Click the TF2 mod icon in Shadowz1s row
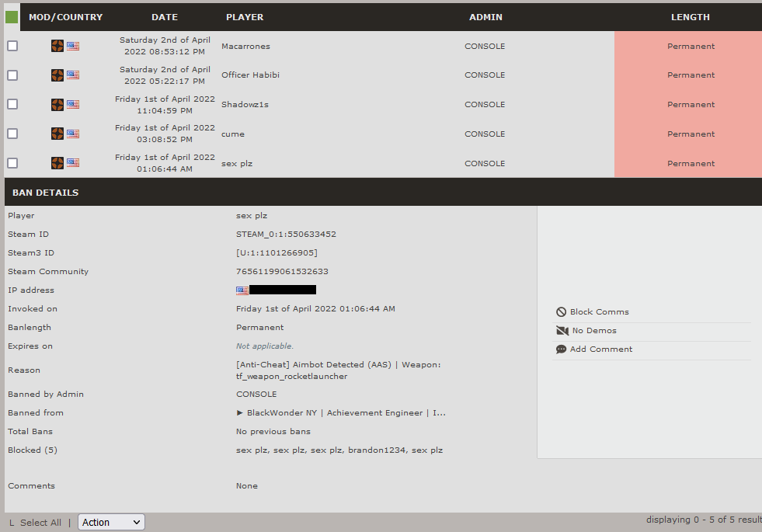 (57, 104)
